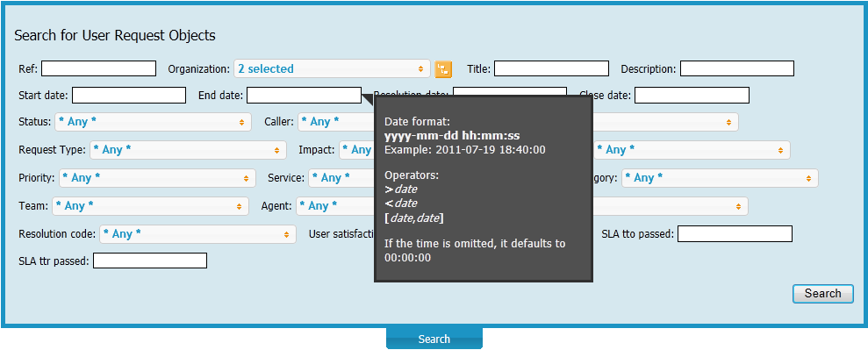This screenshot has height=350, width=868.
Task: Open the Agent dropdown
Action: (x=335, y=205)
